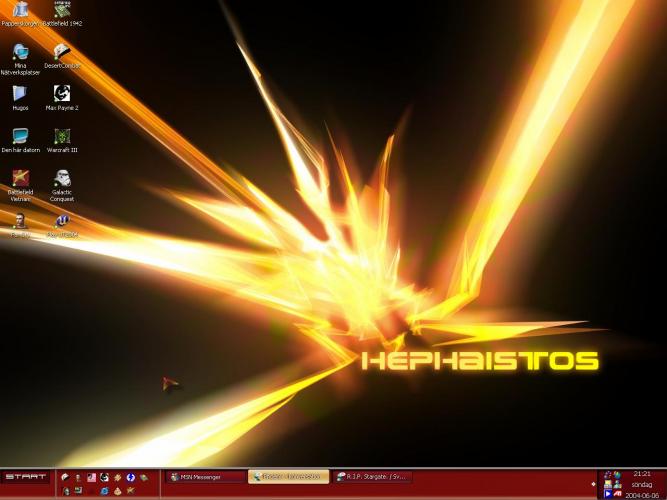
Task: Open the Papperskorgen recycle bin icon
Action: pos(21,11)
